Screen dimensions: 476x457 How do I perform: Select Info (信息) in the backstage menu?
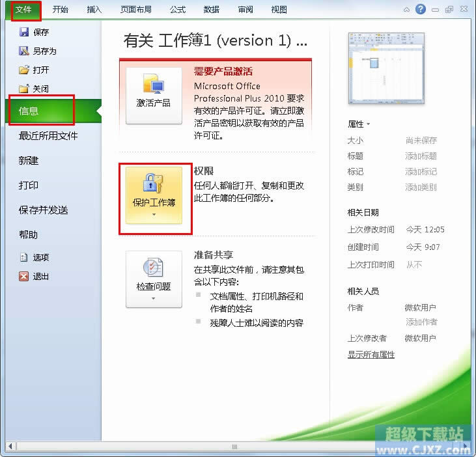tap(53, 111)
